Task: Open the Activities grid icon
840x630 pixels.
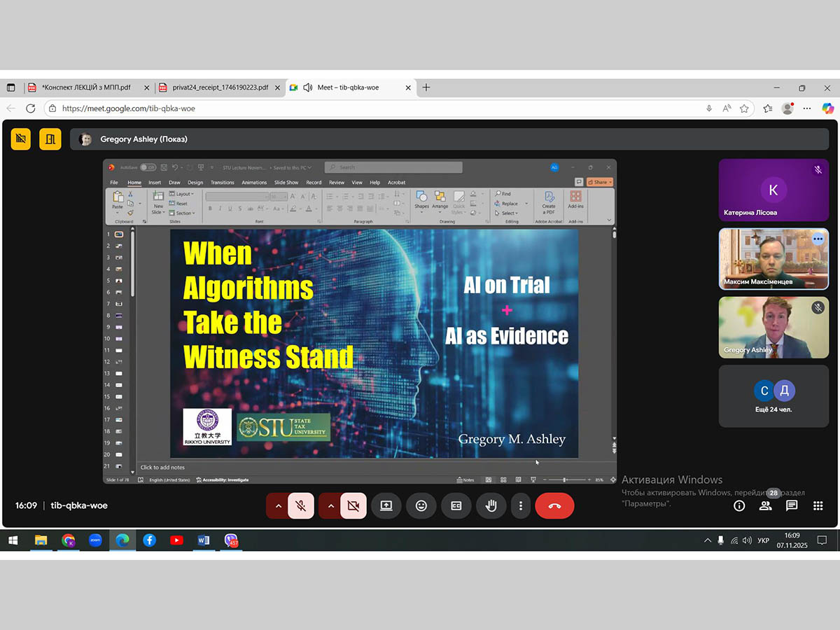Action: pyautogui.click(x=818, y=505)
